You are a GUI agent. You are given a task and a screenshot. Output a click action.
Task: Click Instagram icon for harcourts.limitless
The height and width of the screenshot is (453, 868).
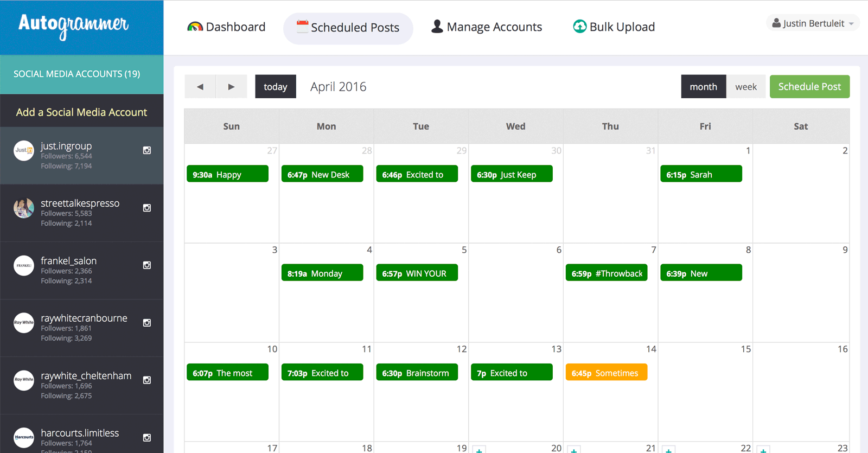pyautogui.click(x=147, y=438)
